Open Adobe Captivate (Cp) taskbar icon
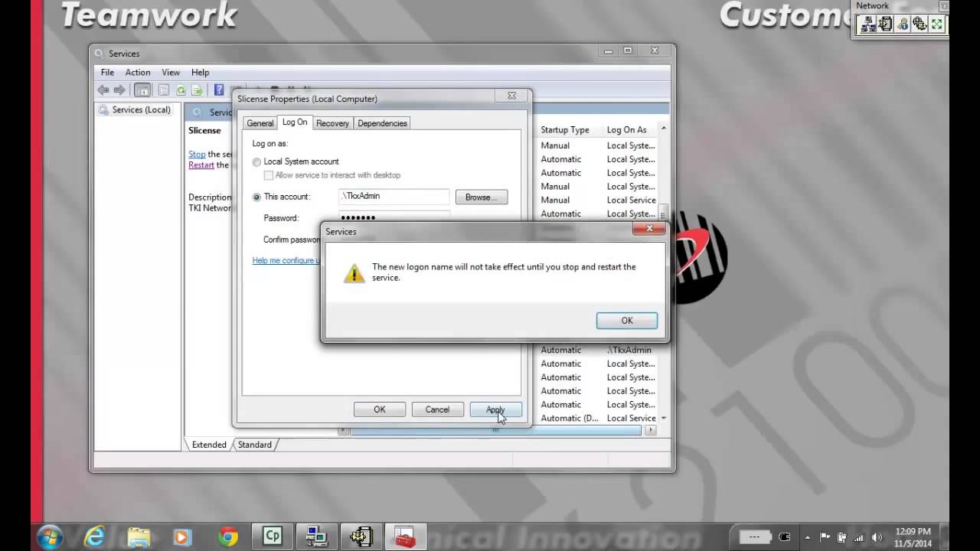Screen dimensions: 980x551 (272, 536)
